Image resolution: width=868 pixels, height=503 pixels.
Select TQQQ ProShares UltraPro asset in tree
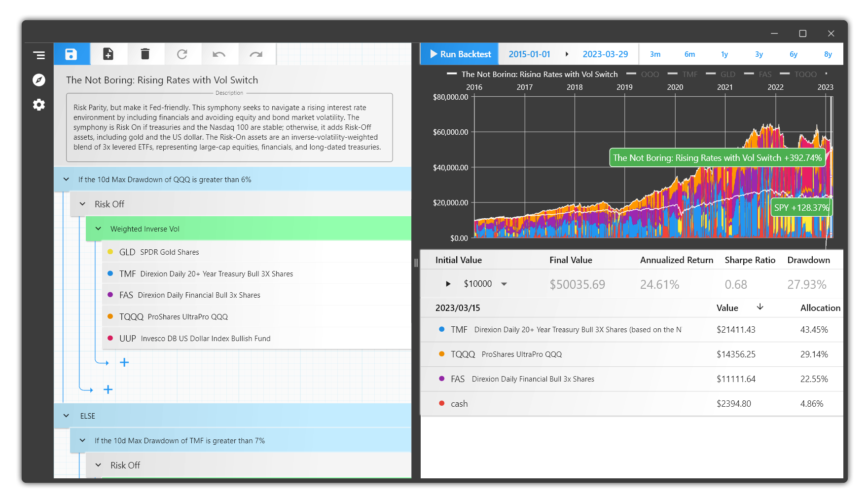[x=256, y=316]
